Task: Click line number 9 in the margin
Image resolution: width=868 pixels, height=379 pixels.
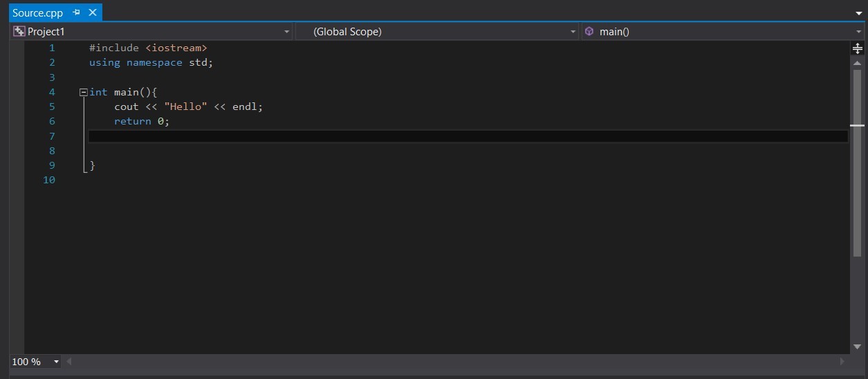Action: pyautogui.click(x=52, y=165)
